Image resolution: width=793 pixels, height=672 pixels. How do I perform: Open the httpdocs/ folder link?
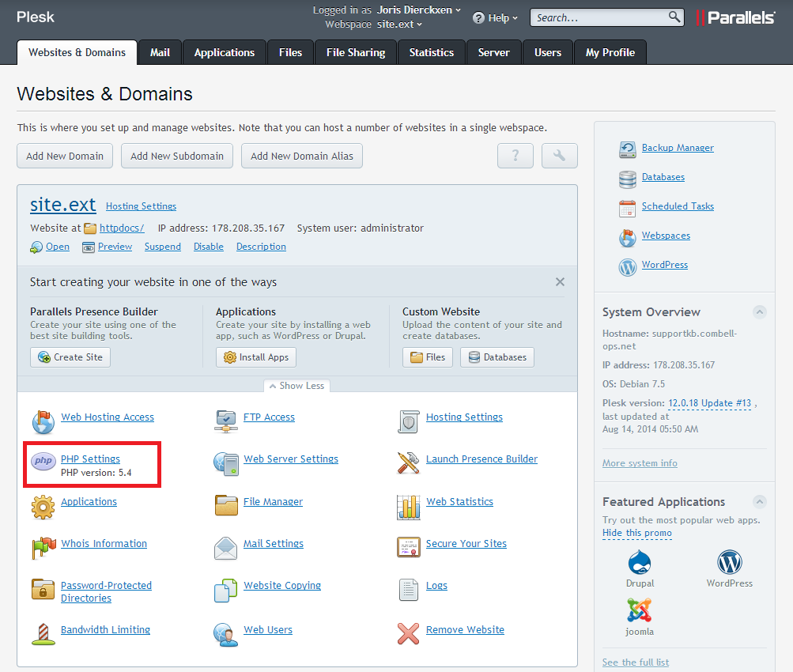point(122,228)
